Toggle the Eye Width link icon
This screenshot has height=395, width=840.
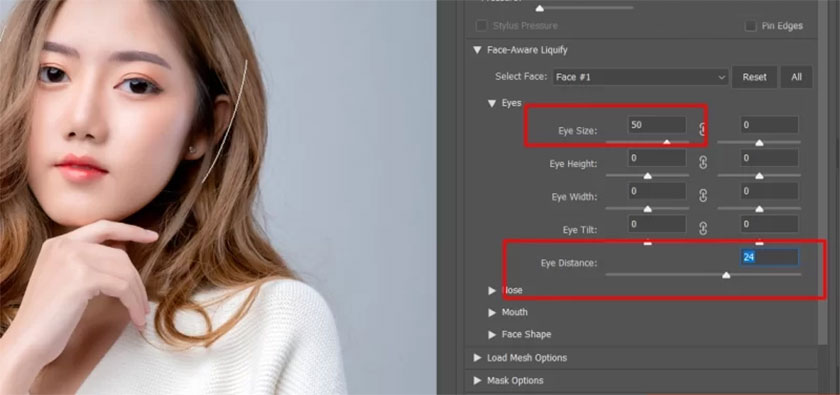(x=703, y=196)
